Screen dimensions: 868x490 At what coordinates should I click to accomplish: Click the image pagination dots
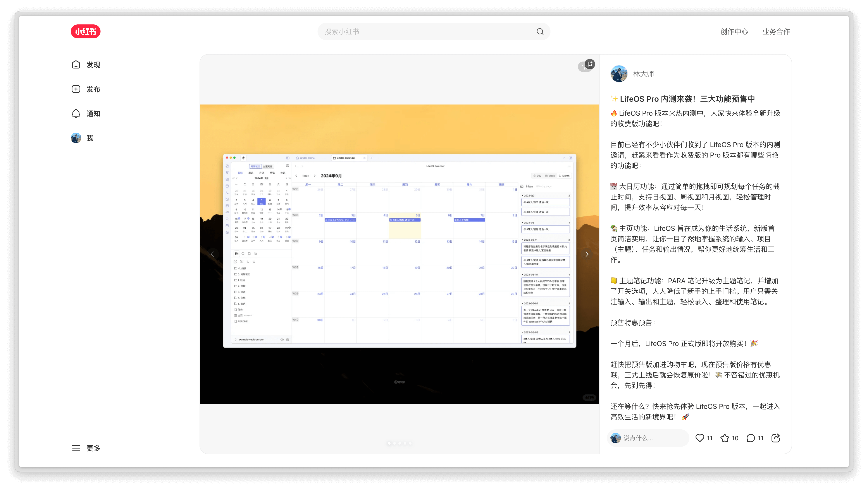[400, 443]
